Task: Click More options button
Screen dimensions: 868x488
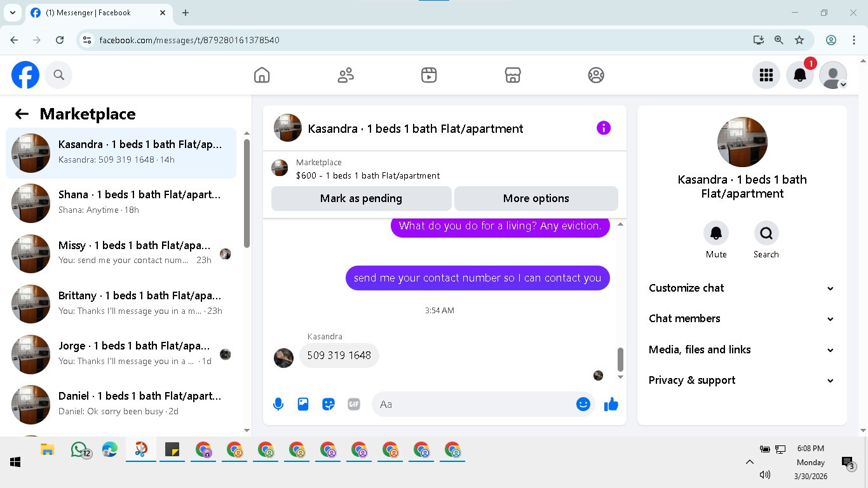Action: pos(536,198)
